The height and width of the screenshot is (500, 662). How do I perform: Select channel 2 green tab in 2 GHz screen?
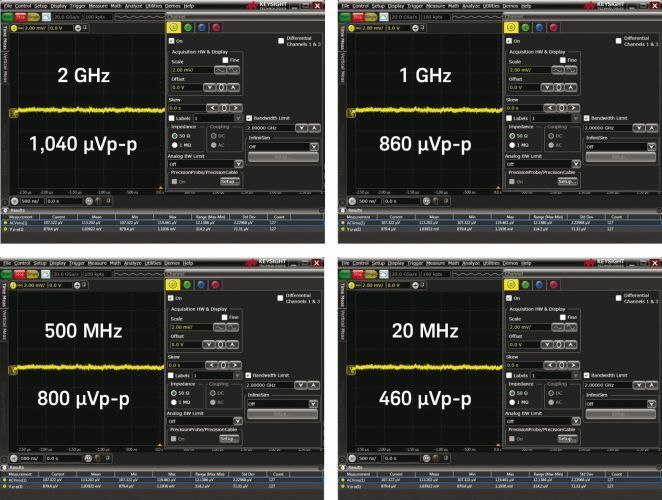pos(188,27)
